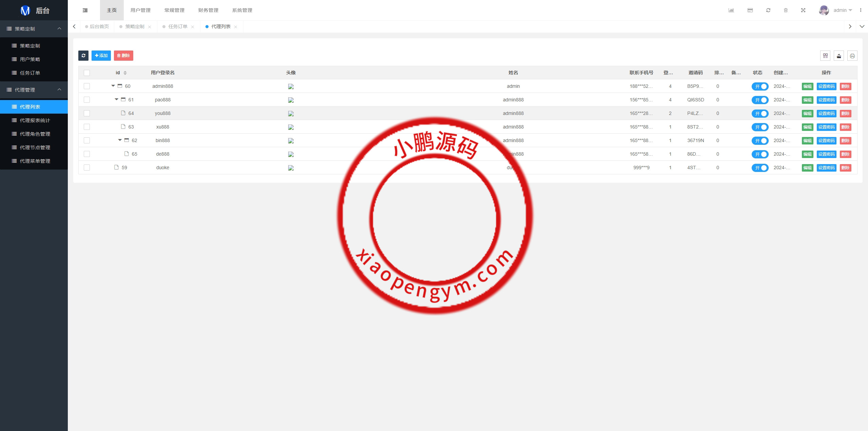Switch to the 任务订单 tab
The image size is (868, 431).
(178, 26)
